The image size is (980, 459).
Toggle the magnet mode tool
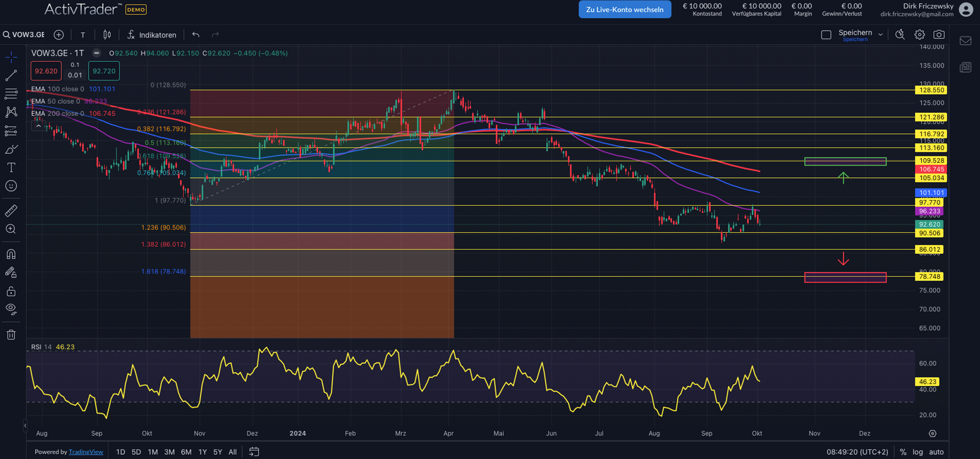(x=11, y=254)
